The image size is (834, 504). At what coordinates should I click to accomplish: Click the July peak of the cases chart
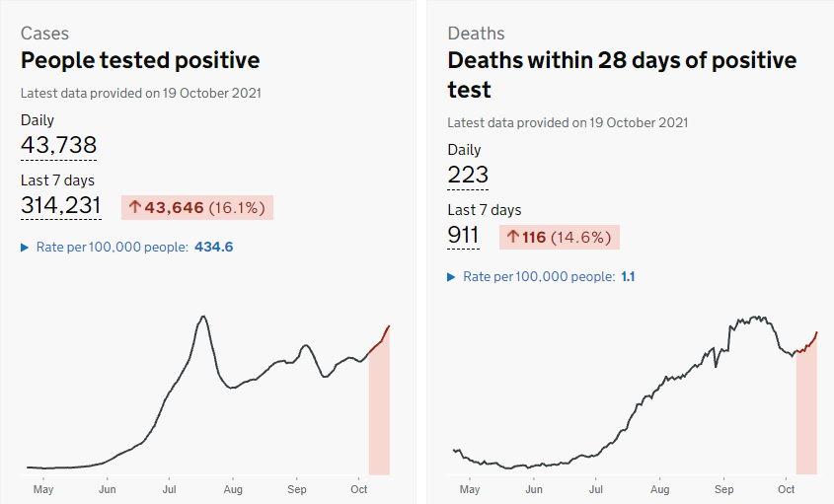click(x=203, y=318)
